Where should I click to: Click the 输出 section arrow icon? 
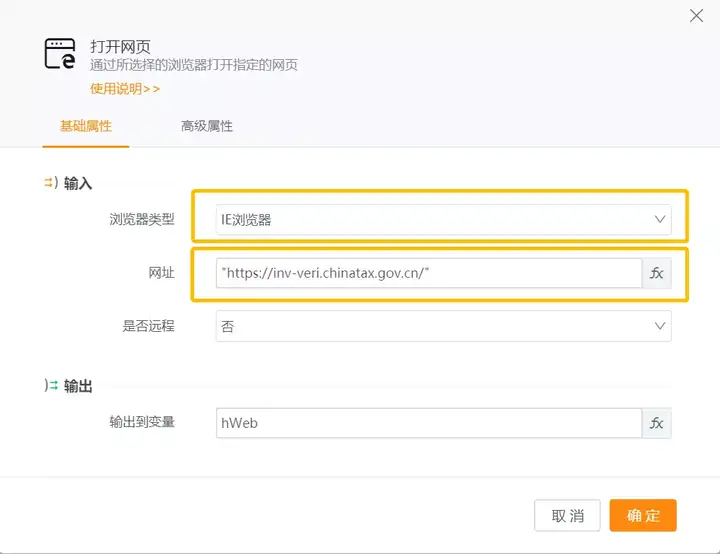[49, 386]
